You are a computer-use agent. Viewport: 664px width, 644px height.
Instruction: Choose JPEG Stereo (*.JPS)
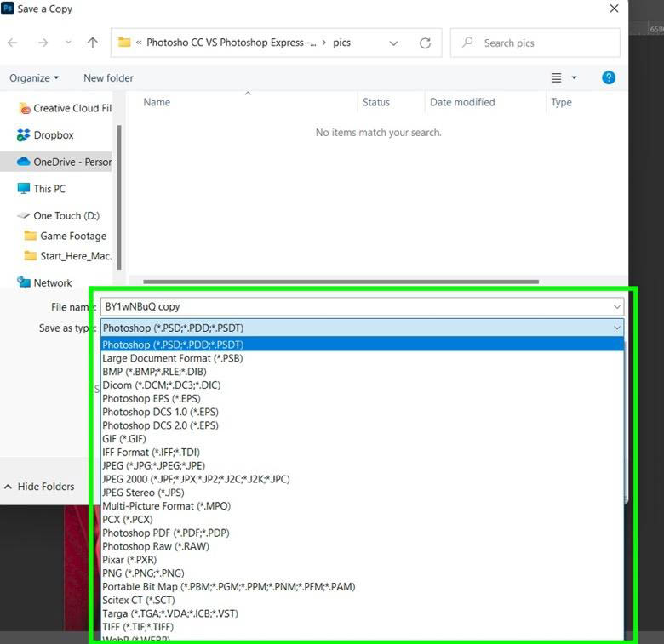pyautogui.click(x=362, y=493)
